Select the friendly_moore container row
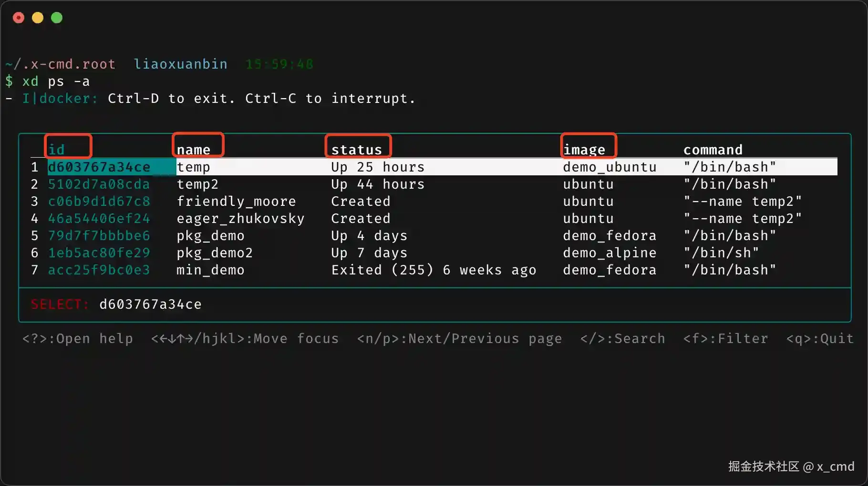The height and width of the screenshot is (486, 868). click(236, 201)
